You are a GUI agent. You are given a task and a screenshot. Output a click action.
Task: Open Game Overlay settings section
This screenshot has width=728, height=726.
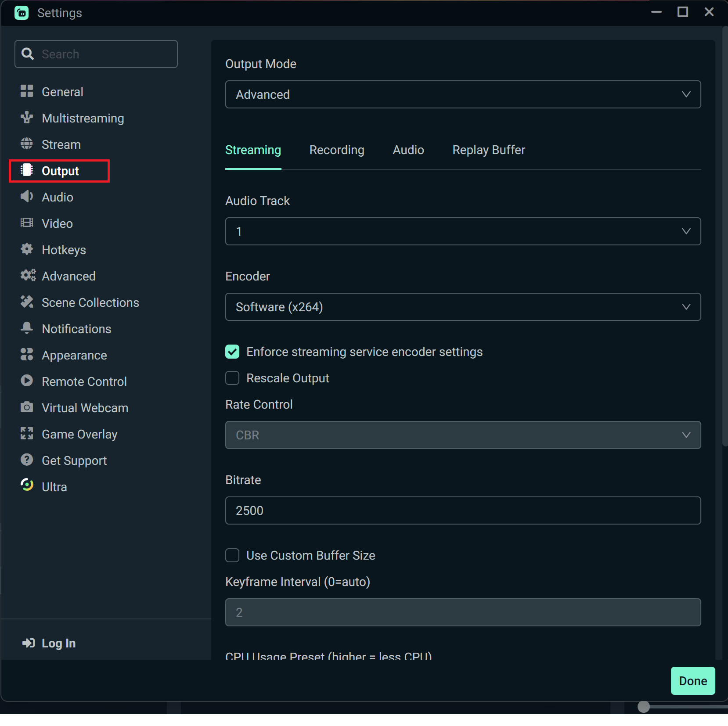[79, 434]
